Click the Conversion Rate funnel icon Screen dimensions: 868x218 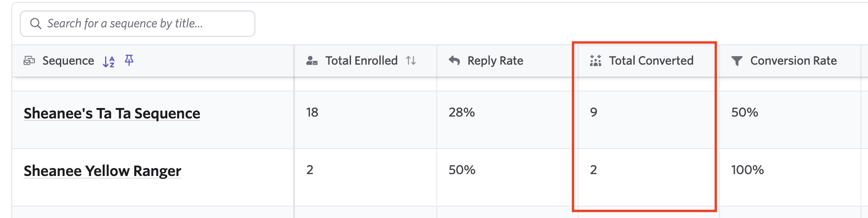click(x=737, y=61)
